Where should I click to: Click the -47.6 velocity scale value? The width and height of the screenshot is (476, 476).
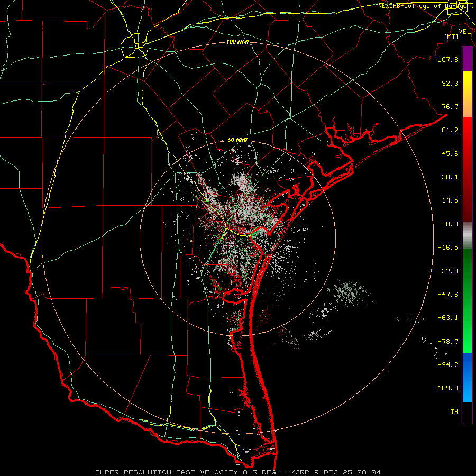448,295
